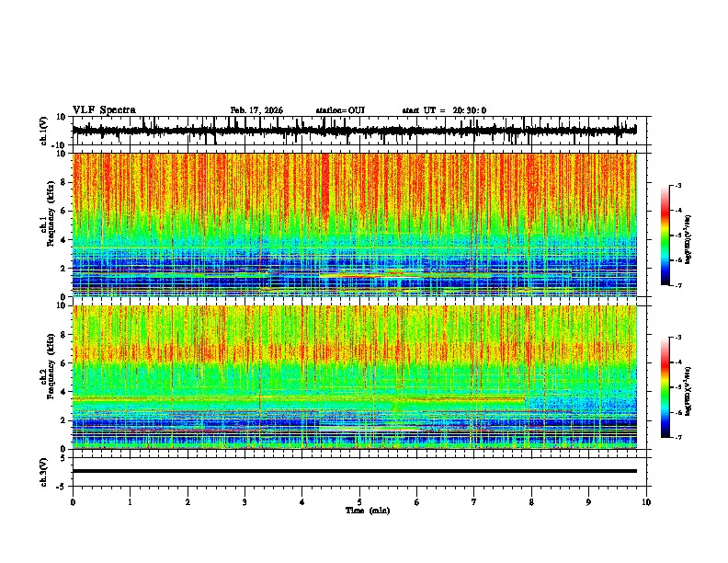Click the "-3" label atop ch.1 color bar

[x=677, y=185]
